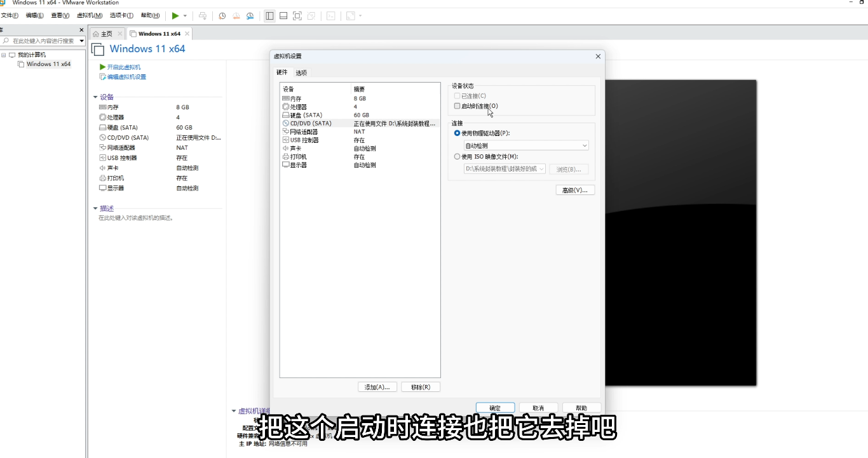The width and height of the screenshot is (868, 458).
Task: Switch to the 选项 tab in settings dialog
Action: 301,72
